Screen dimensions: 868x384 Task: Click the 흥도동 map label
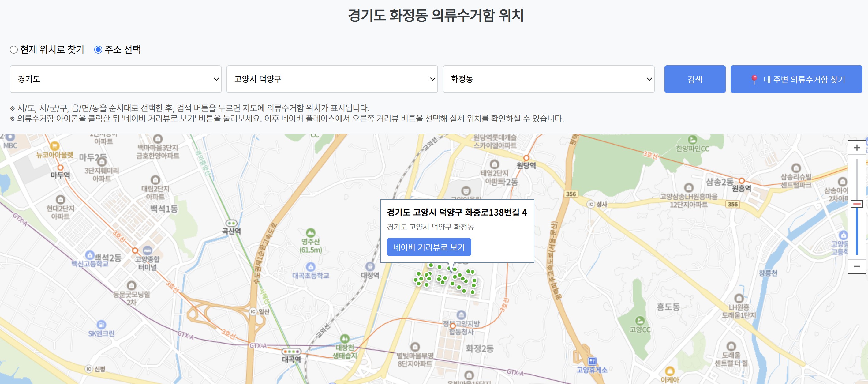(668, 307)
